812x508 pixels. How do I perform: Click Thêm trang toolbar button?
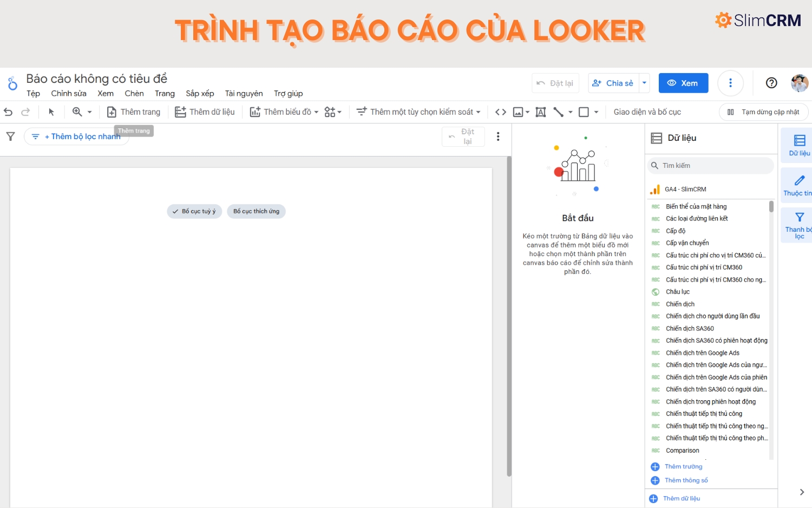click(134, 112)
